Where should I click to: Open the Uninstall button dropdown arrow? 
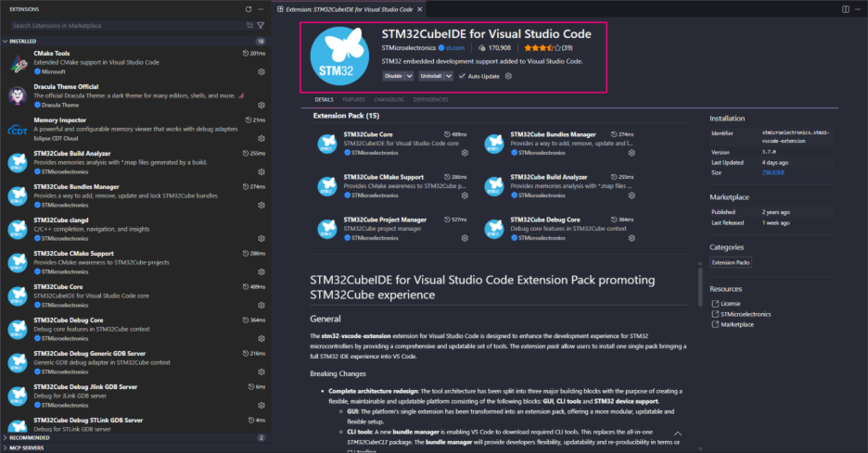(449, 76)
